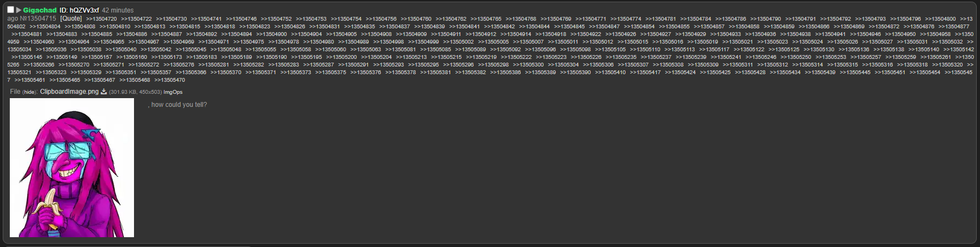Image resolution: width=980 pixels, height=247 pixels.
Task: Expand the pink-haired character thumbnail
Action: point(72,167)
